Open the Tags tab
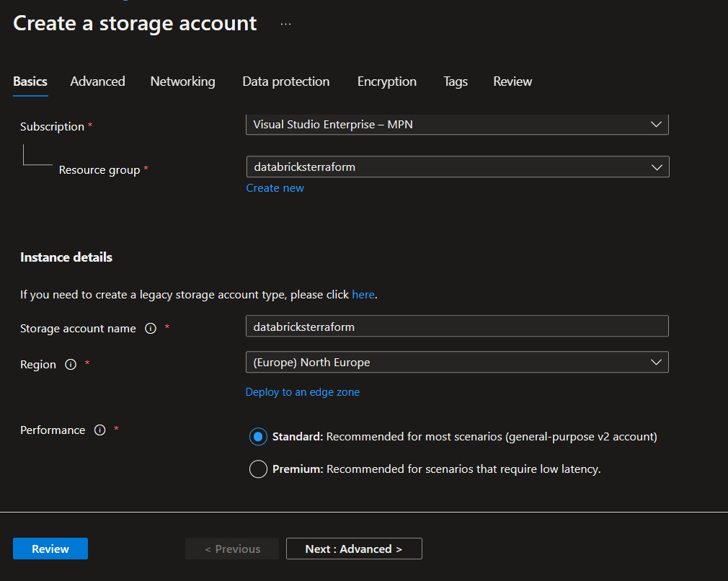This screenshot has width=728, height=581. (456, 81)
